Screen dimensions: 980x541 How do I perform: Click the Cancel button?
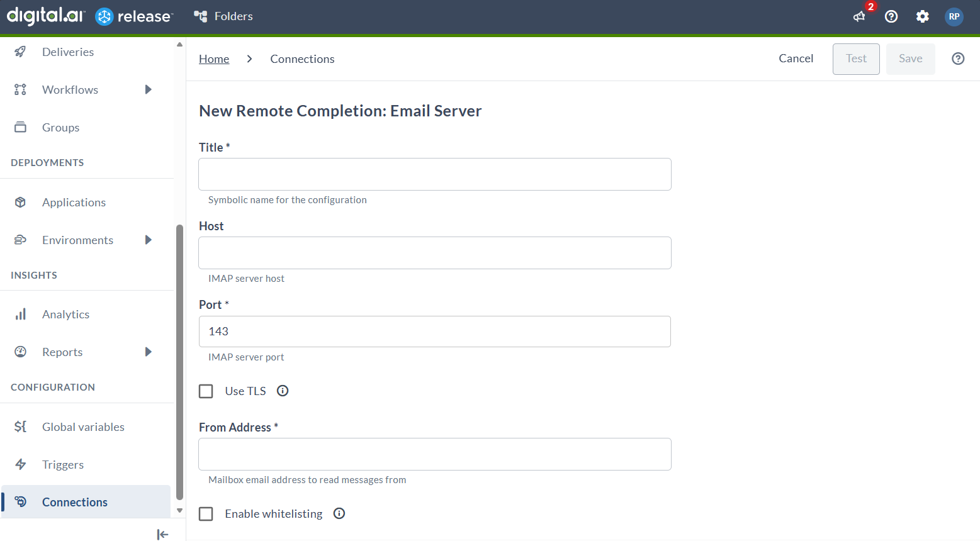pos(796,58)
